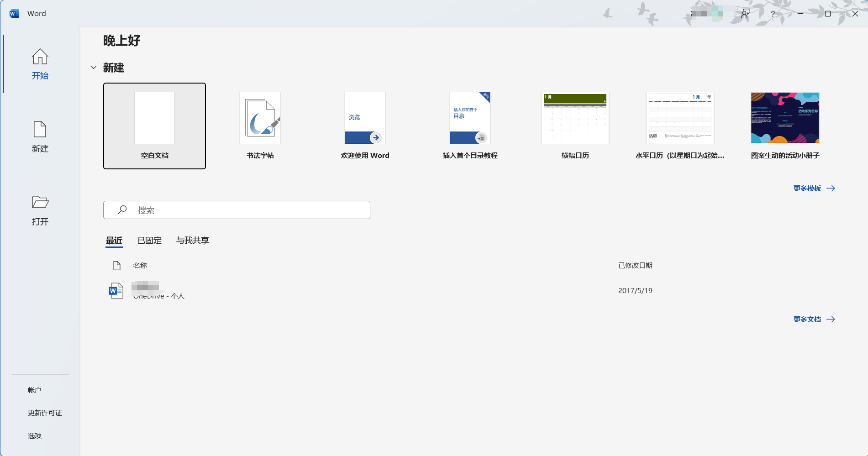The image size is (868, 456).
Task: Click into the 搜索 search field
Action: click(x=247, y=210)
